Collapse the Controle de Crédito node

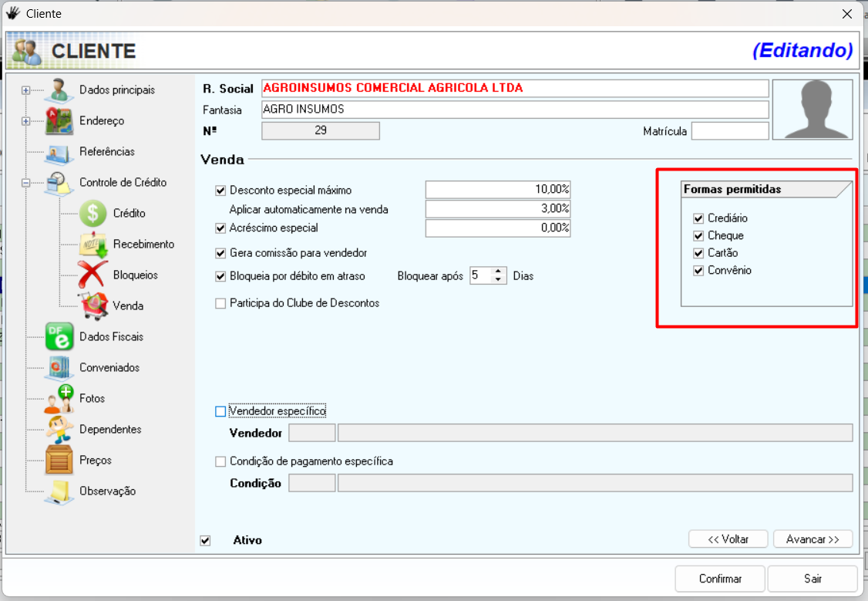(x=25, y=183)
